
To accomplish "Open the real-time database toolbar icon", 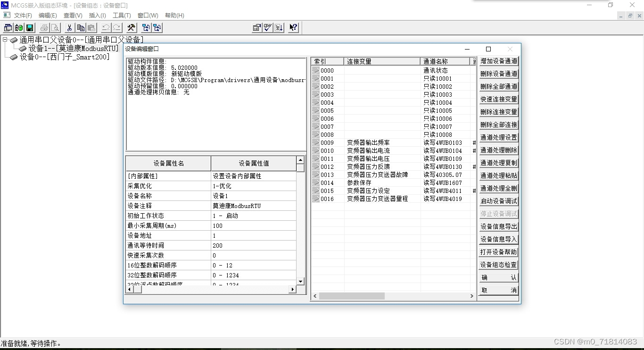I will click(19, 28).
